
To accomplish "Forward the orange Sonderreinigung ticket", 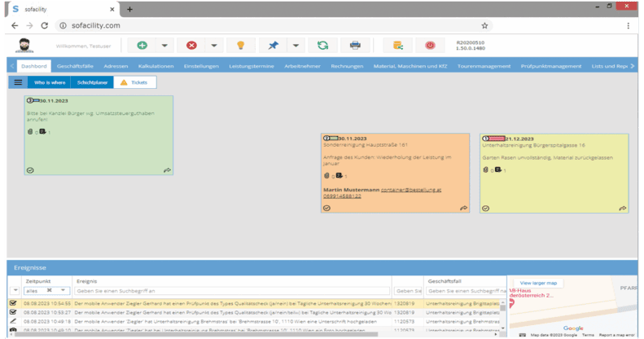I will point(464,208).
